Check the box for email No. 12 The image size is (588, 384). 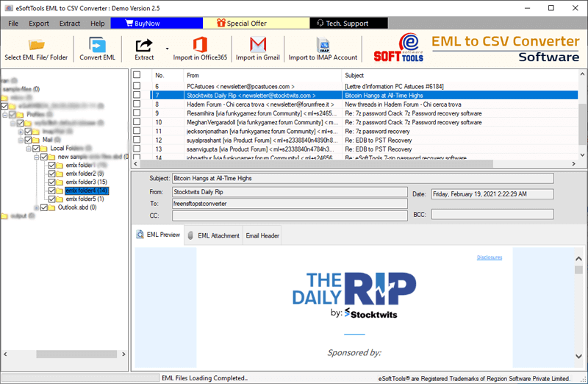click(137, 140)
